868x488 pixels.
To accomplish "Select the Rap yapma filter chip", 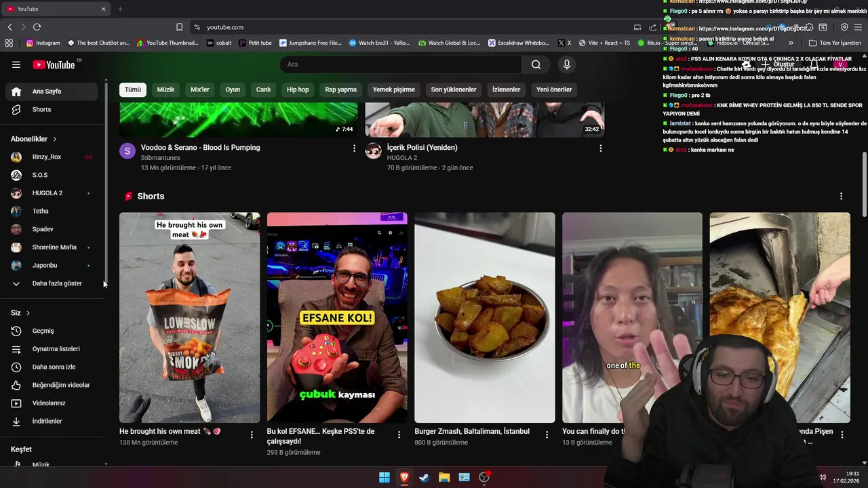I will (340, 89).
